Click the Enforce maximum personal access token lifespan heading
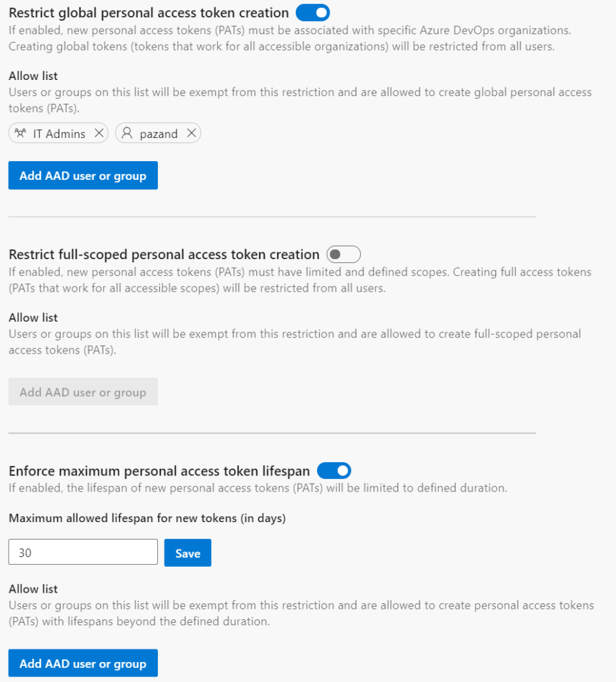 pyautogui.click(x=159, y=472)
